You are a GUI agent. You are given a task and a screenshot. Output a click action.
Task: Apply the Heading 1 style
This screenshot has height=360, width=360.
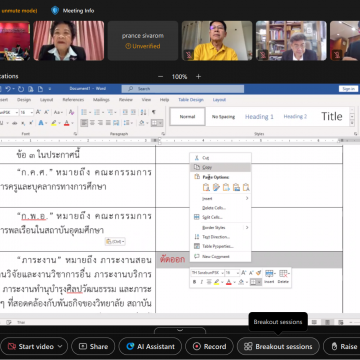click(x=259, y=117)
